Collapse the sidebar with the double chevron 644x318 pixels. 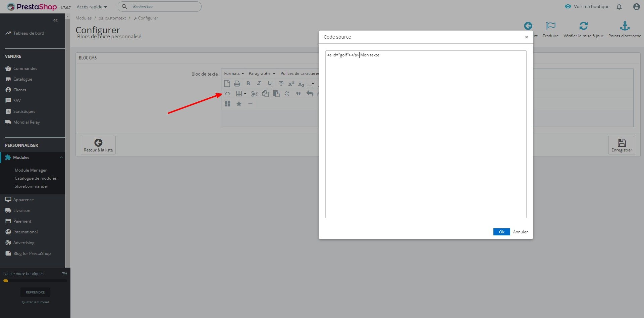tap(55, 20)
